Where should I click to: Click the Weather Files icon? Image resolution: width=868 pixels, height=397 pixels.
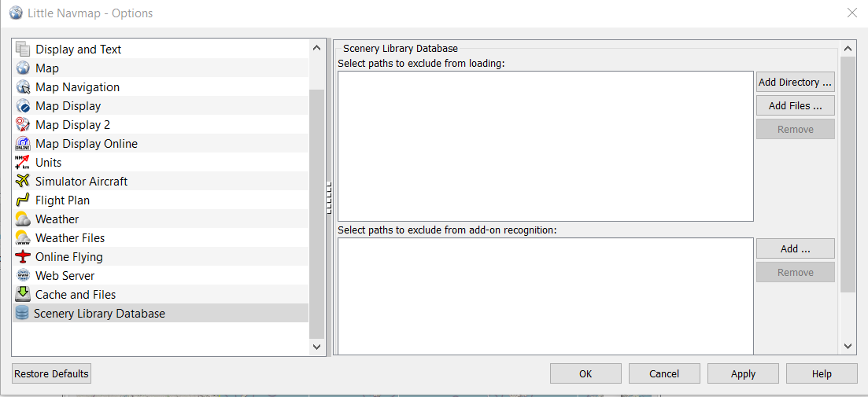coord(23,237)
